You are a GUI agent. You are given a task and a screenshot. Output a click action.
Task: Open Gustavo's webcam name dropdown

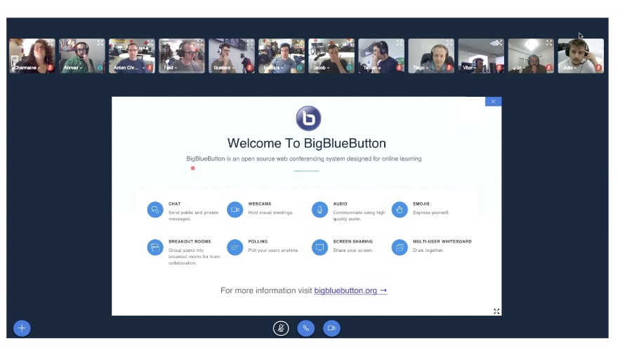(x=224, y=68)
